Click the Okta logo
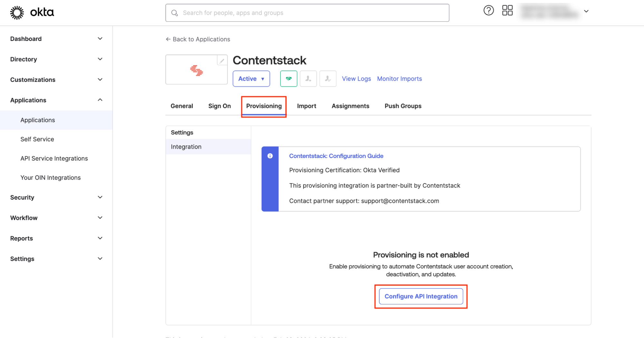The height and width of the screenshot is (338, 644). click(32, 13)
